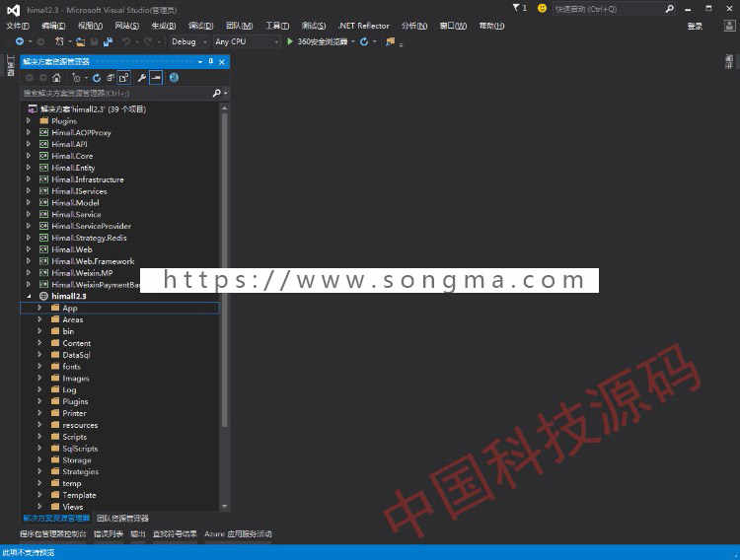
Task: Expand the Himall.Entity project node
Action: [29, 168]
